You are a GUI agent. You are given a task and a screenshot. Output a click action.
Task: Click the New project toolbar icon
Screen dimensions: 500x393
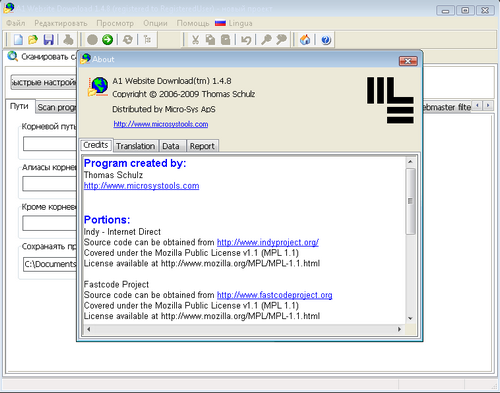[x=18, y=40]
